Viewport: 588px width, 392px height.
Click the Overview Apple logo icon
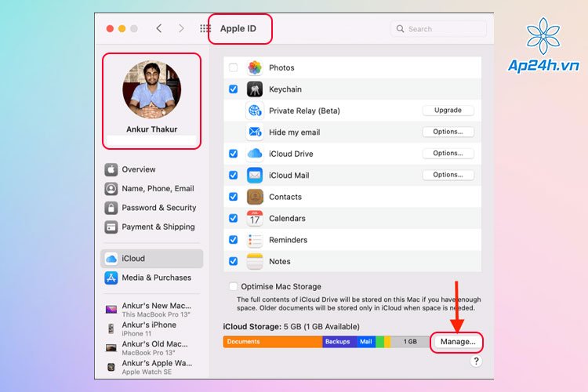pos(111,169)
